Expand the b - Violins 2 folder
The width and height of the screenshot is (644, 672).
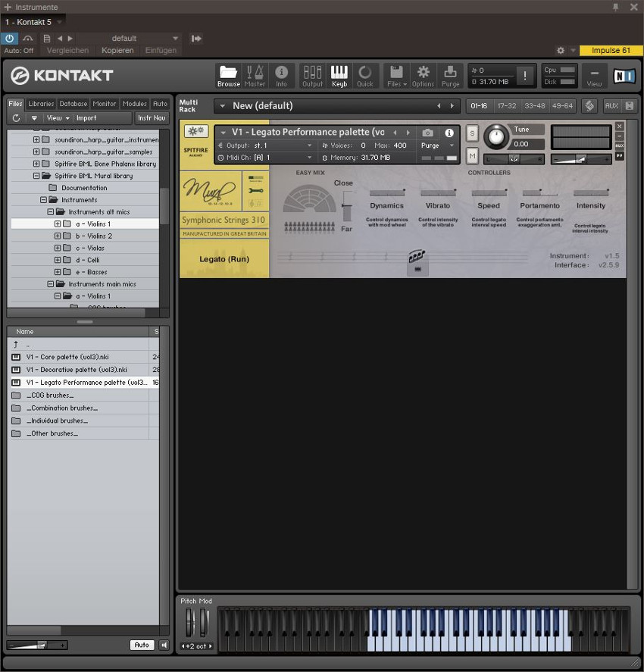(x=58, y=236)
